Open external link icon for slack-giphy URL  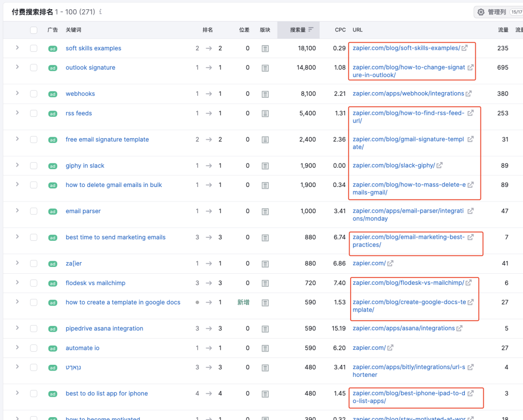point(440,166)
